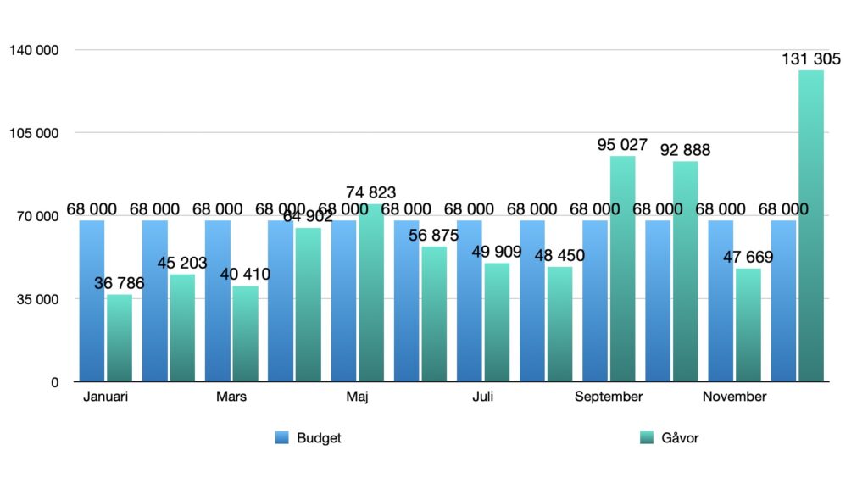Image resolution: width=868 pixels, height=489 pixels.
Task: Select the September x-axis label
Action: [609, 397]
